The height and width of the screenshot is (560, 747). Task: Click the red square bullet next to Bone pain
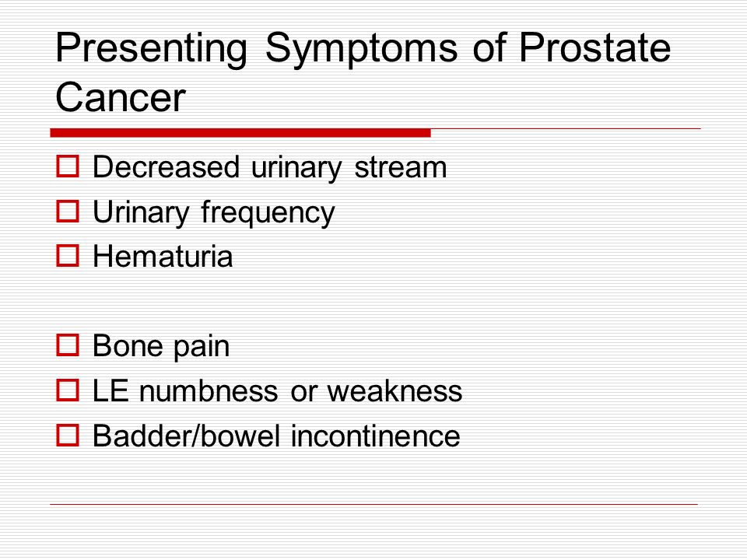click(68, 345)
